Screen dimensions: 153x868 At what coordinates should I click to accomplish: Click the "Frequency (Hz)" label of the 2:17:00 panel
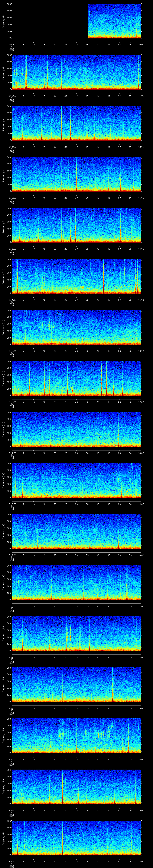click(x=3, y=430)
